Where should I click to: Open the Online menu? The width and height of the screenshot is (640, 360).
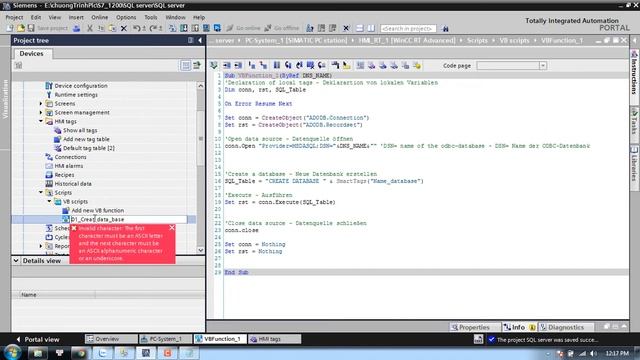click(x=100, y=17)
